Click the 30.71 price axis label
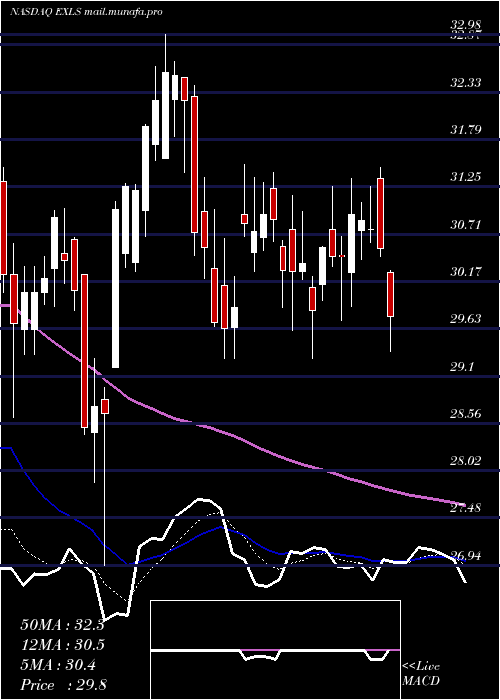Viewport: 500px width, 700px height. point(466,224)
